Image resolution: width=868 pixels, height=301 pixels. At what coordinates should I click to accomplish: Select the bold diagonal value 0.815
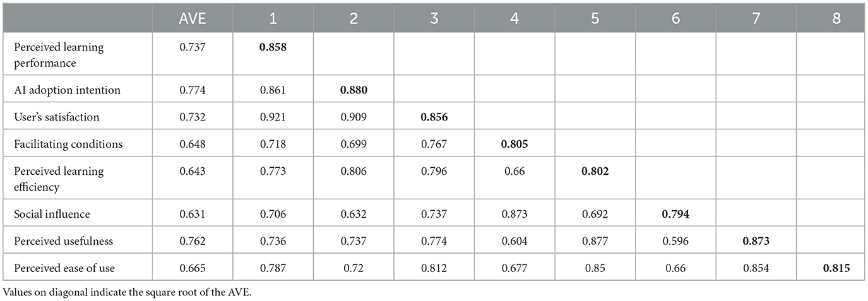[x=836, y=268]
